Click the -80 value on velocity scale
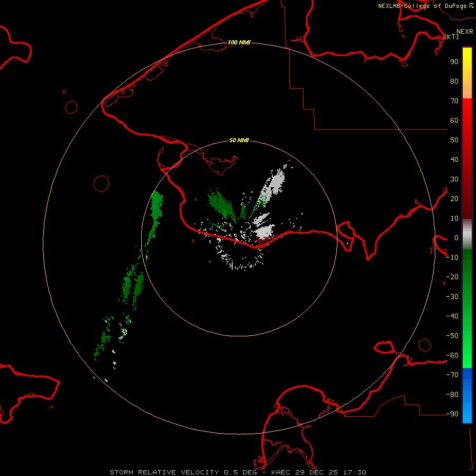The width and height of the screenshot is (476, 476). pos(452,395)
